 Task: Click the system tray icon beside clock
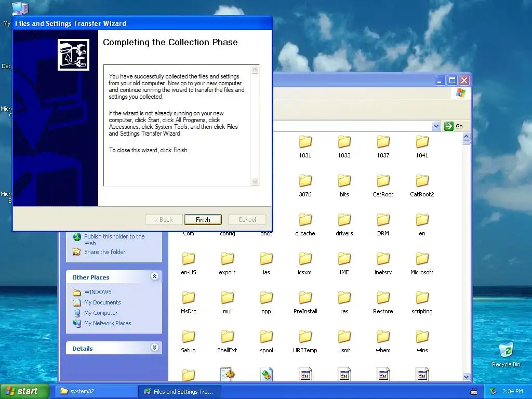point(494,392)
